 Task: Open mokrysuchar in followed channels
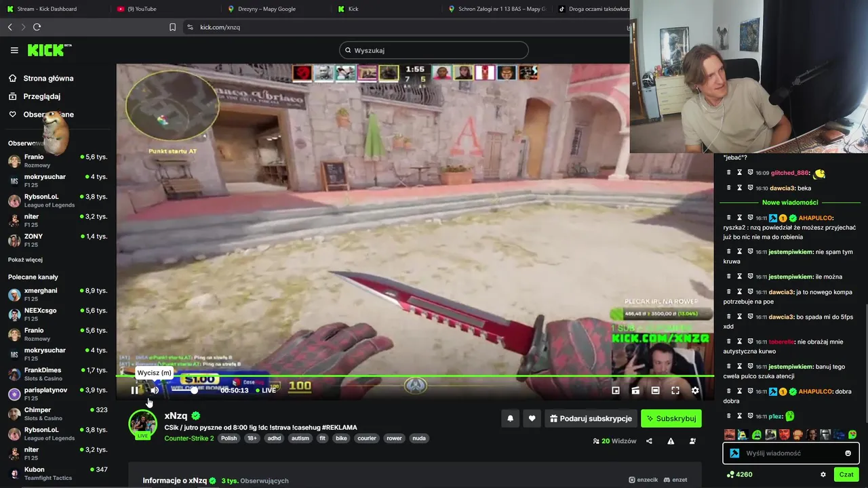pos(57,180)
